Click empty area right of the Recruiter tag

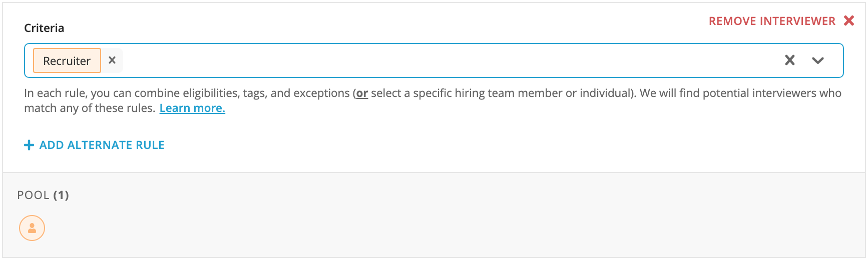click(451, 60)
